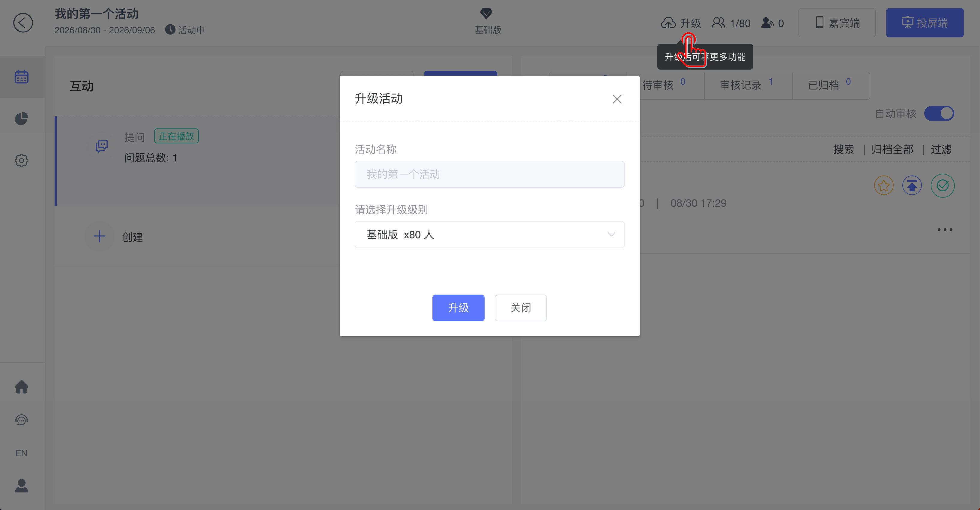Mark question answered with checkmark icon
The height and width of the screenshot is (510, 980).
click(x=942, y=186)
